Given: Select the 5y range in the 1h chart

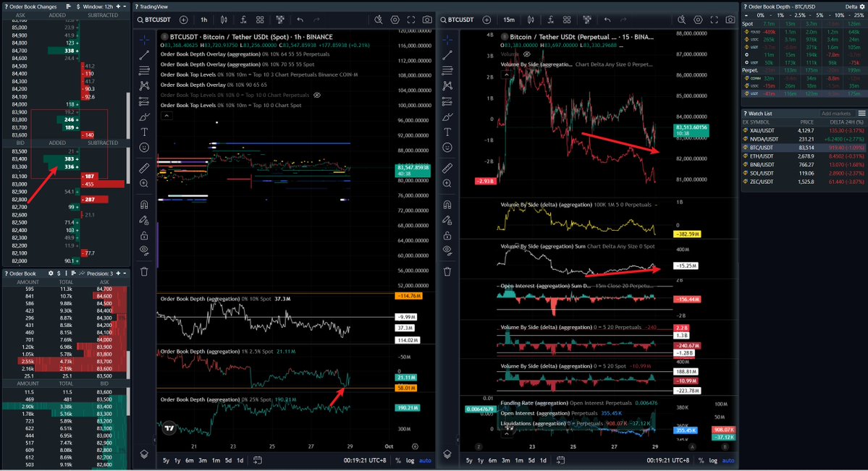Looking at the screenshot, I should 166,460.
